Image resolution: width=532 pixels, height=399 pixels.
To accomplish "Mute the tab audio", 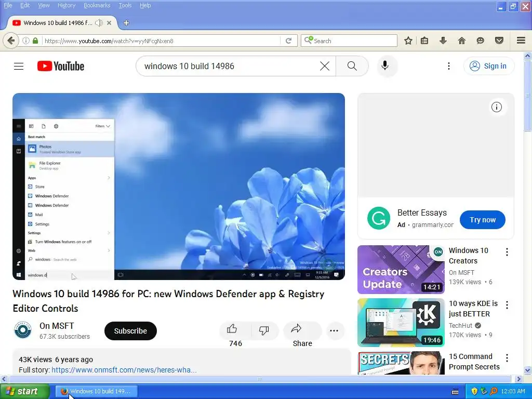I will [x=99, y=23].
